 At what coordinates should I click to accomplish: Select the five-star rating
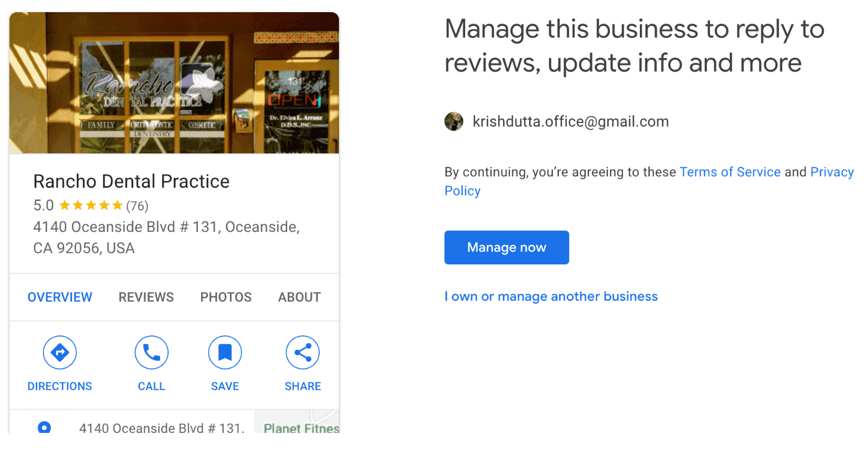click(91, 205)
